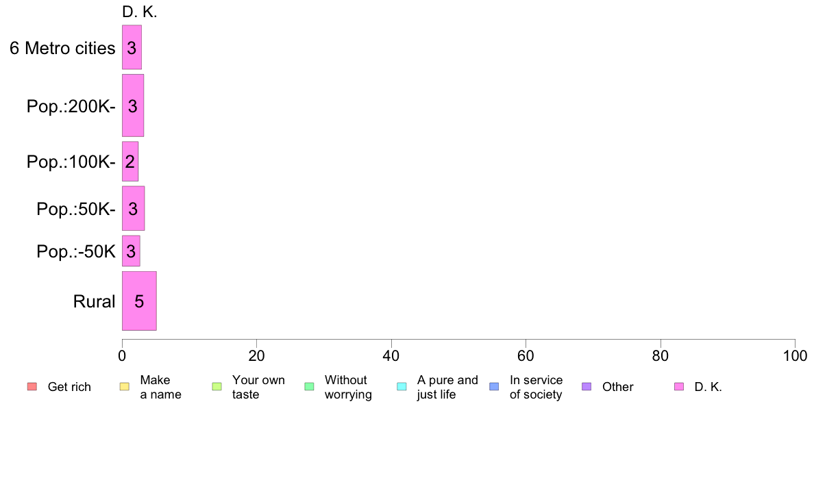The height and width of the screenshot is (504, 814).
Task: Click the 40 axis tick label
Action: pyautogui.click(x=391, y=355)
